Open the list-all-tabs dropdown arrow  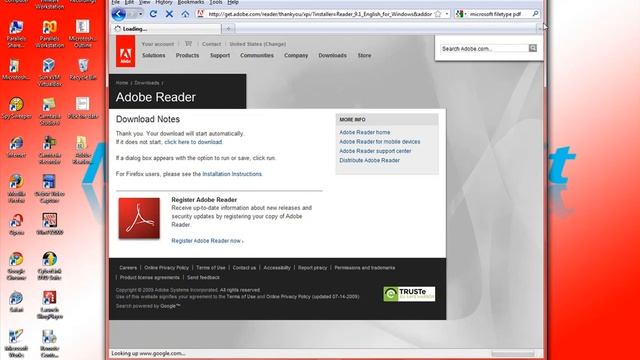540,29
